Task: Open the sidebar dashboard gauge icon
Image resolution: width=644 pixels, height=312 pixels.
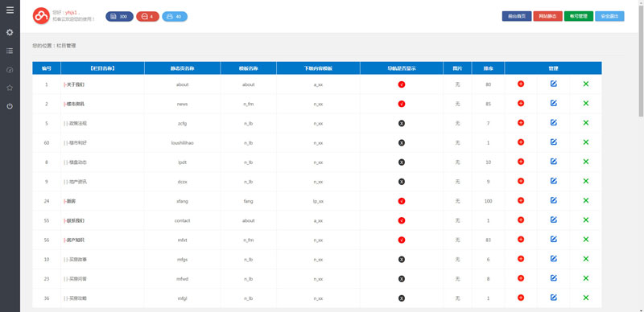Action: click(10, 70)
